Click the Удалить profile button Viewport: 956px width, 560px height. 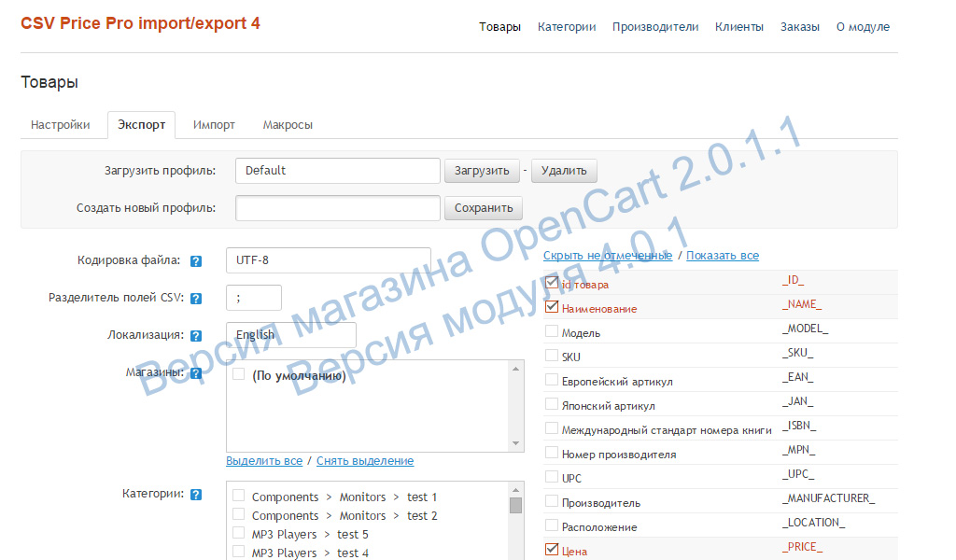564,171
